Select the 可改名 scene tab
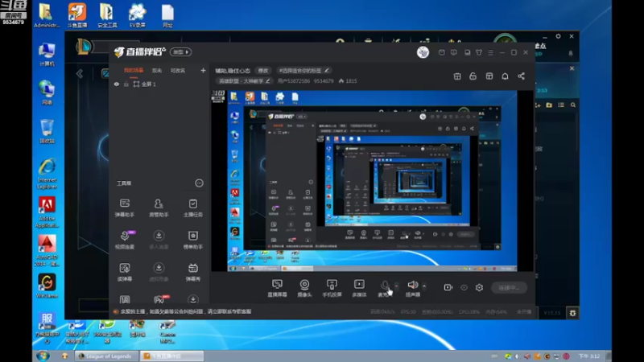The image size is (644, 362). pyautogui.click(x=178, y=71)
